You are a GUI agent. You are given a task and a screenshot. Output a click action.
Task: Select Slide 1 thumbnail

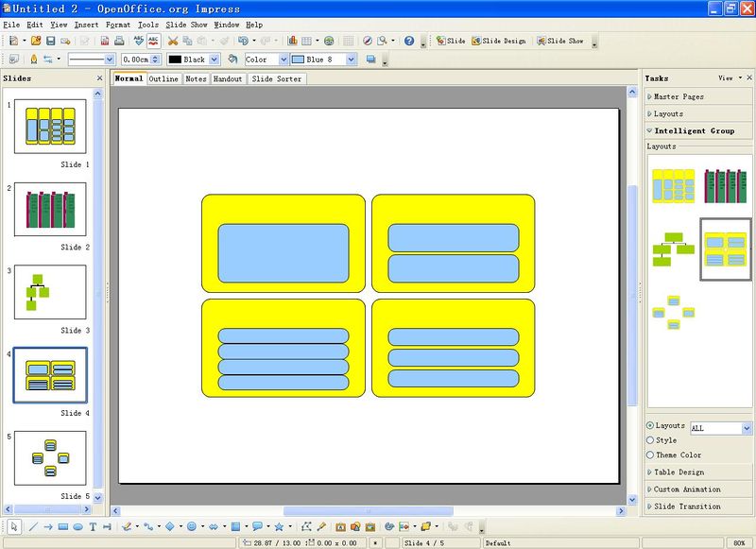(50, 127)
